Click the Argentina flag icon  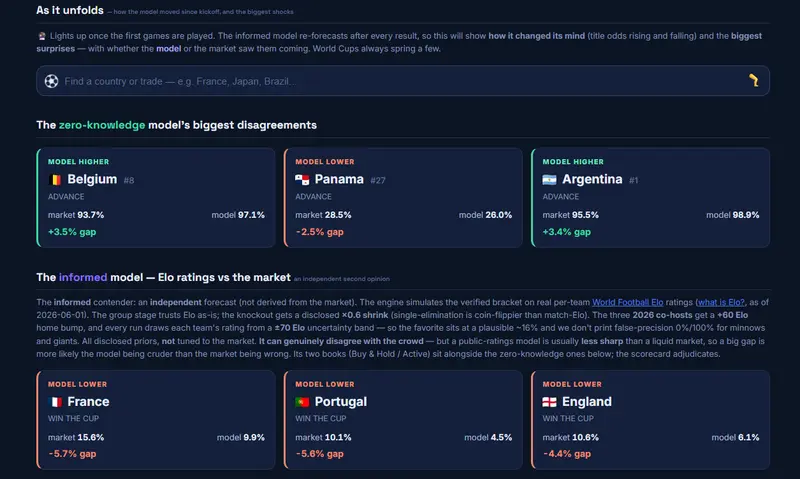[x=549, y=180]
